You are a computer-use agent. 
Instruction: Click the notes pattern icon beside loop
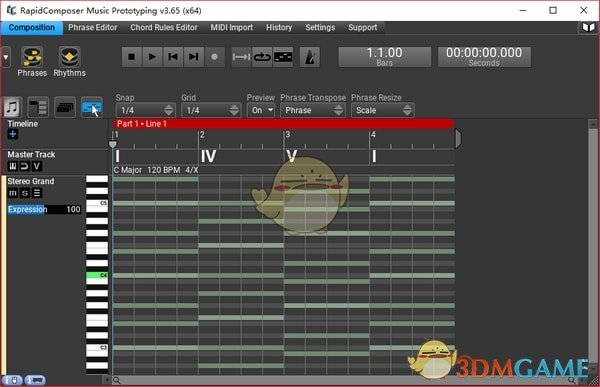click(x=283, y=57)
